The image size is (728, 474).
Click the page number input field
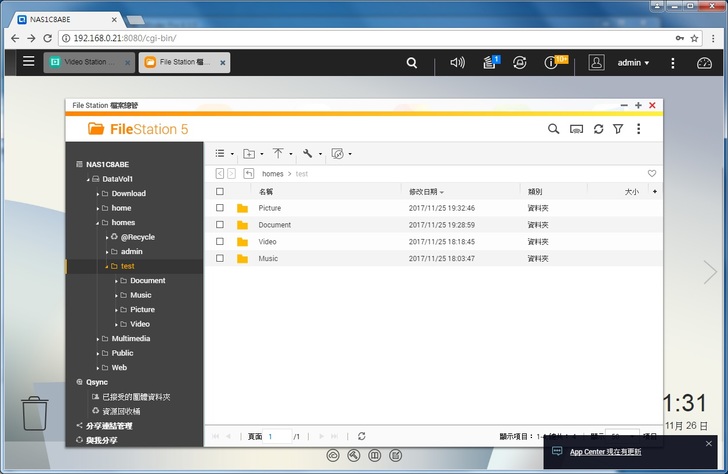278,437
